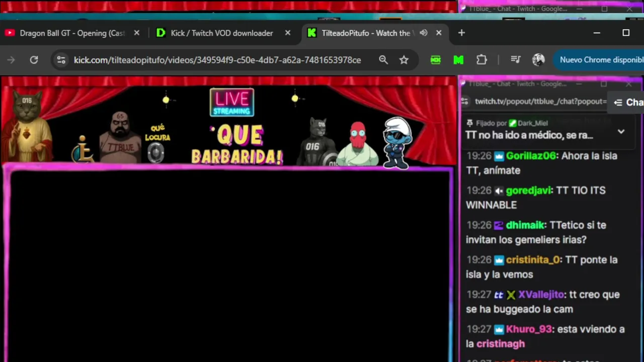The width and height of the screenshot is (644, 362).
Task: Click the purple badge beside dhimaik
Action: pos(499,225)
